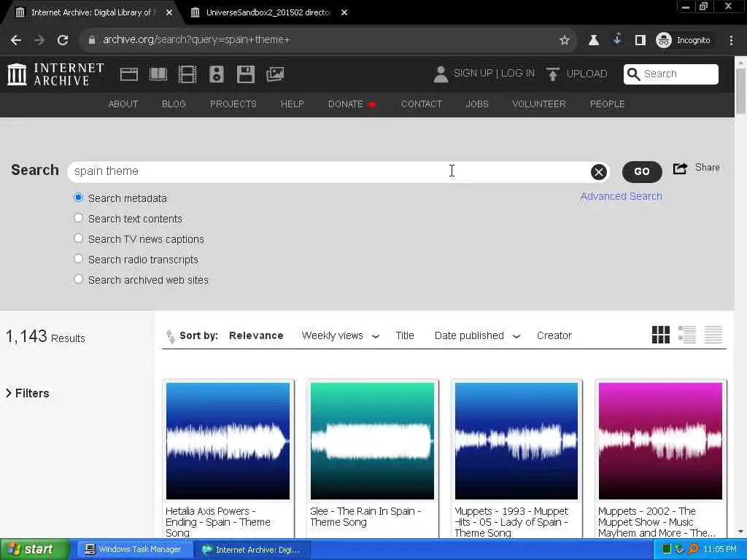The width and height of the screenshot is (747, 560).
Task: Open Muppets 1993 Lady of Spain thumbnail
Action: (x=516, y=441)
